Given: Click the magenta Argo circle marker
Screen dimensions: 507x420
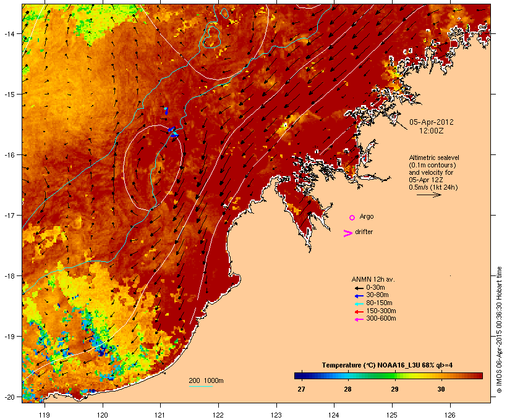Looking at the screenshot, I should pyautogui.click(x=352, y=217).
